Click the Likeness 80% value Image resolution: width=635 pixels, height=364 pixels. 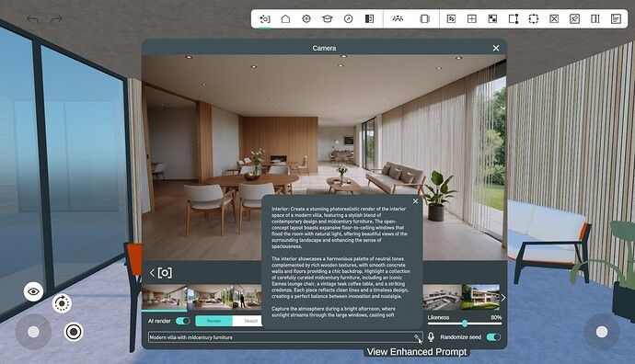click(x=496, y=317)
